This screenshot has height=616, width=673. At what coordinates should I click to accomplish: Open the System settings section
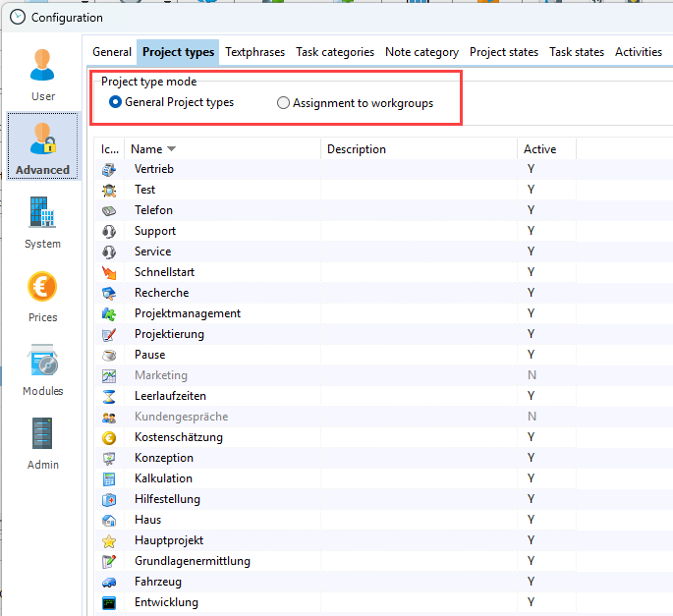tap(42, 221)
